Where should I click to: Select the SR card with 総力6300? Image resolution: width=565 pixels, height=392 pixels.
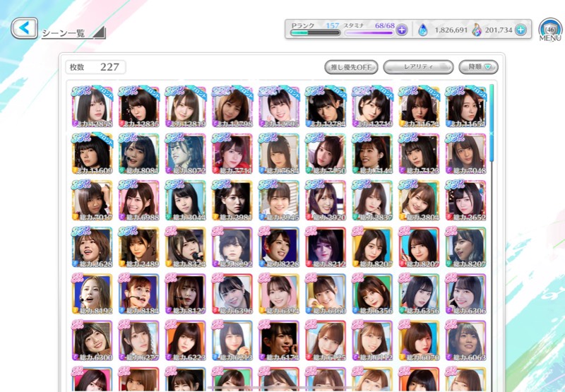93,341
